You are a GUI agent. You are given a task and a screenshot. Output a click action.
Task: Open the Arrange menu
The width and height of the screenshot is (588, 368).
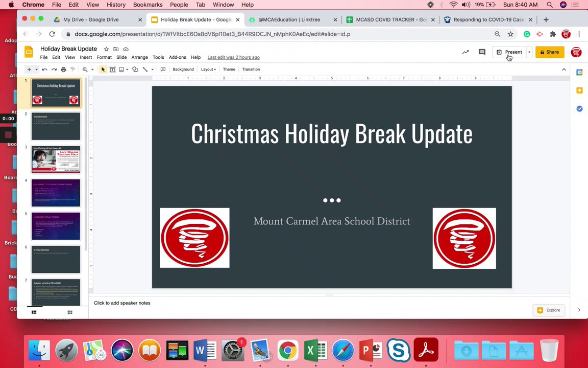139,57
